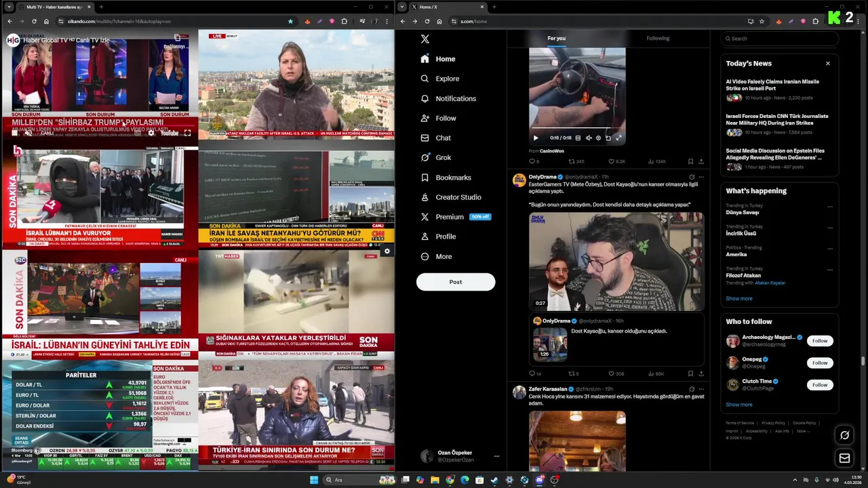
Task: Follow Archaeology Magazine
Action: [x=820, y=341]
